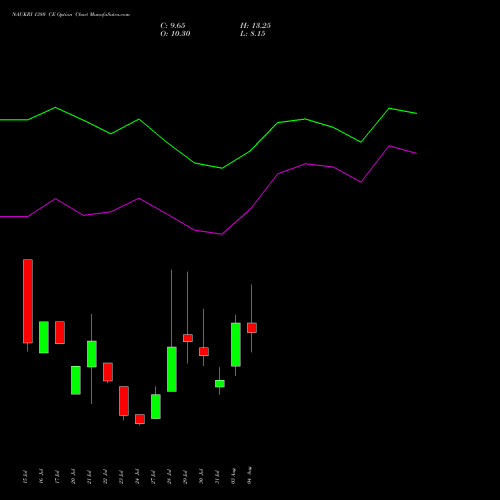Select the green candle for 21 Jul

(92, 354)
